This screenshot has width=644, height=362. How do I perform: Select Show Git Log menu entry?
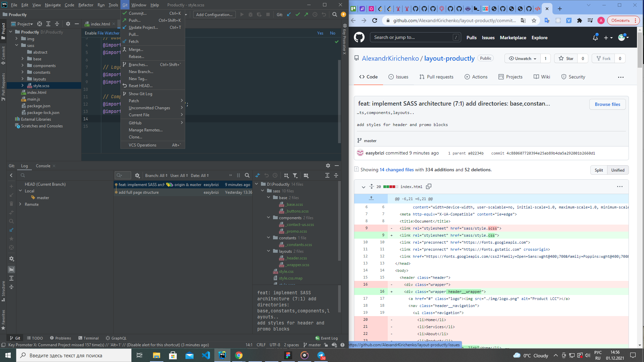point(140,94)
